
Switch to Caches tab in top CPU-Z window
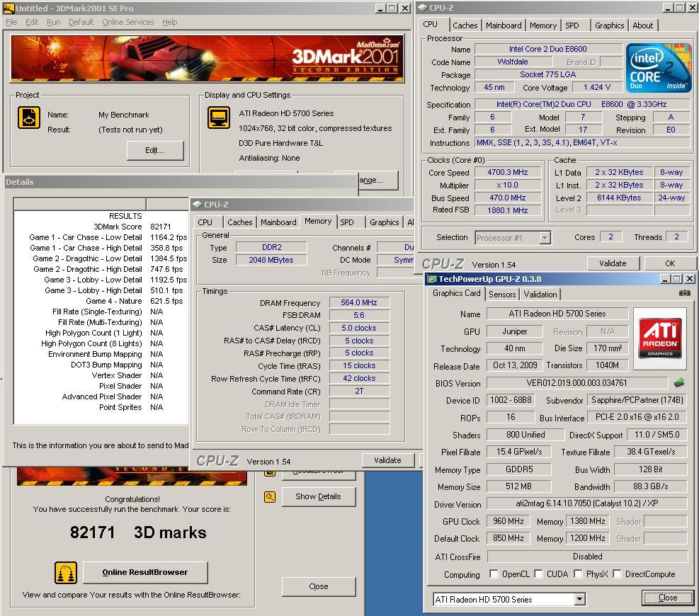(465, 25)
